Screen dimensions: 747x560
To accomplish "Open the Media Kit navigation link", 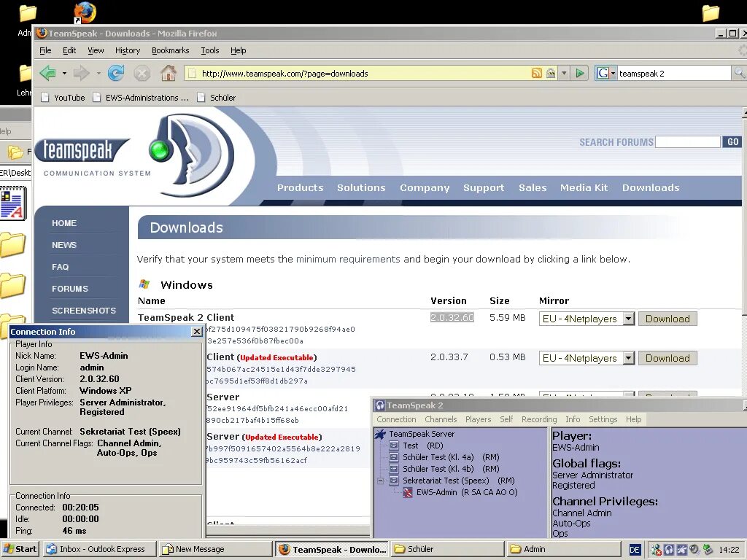I will pyautogui.click(x=584, y=187).
